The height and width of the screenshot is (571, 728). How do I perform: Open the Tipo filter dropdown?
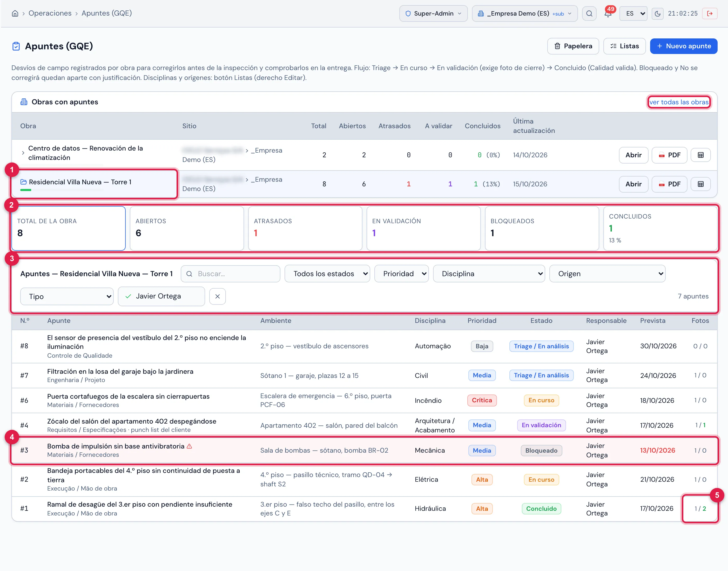pos(67,297)
